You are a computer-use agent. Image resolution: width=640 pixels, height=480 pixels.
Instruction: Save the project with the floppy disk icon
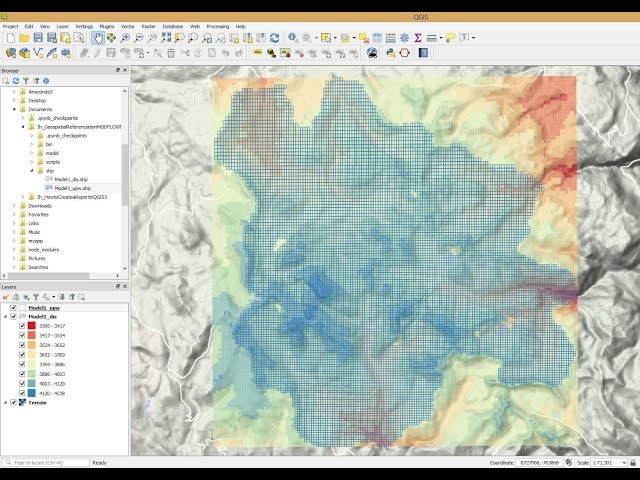[x=38, y=38]
